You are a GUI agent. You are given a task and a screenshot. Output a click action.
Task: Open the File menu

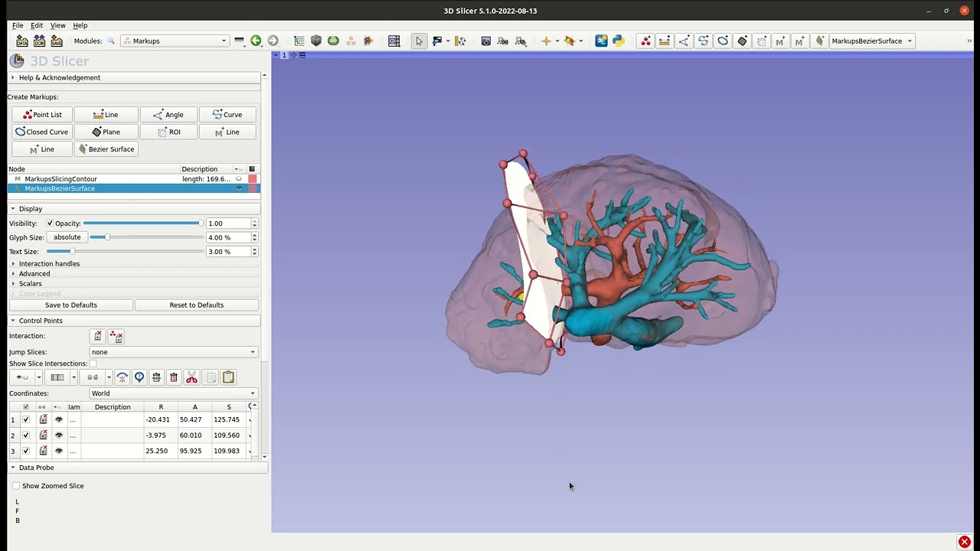pyautogui.click(x=18, y=25)
